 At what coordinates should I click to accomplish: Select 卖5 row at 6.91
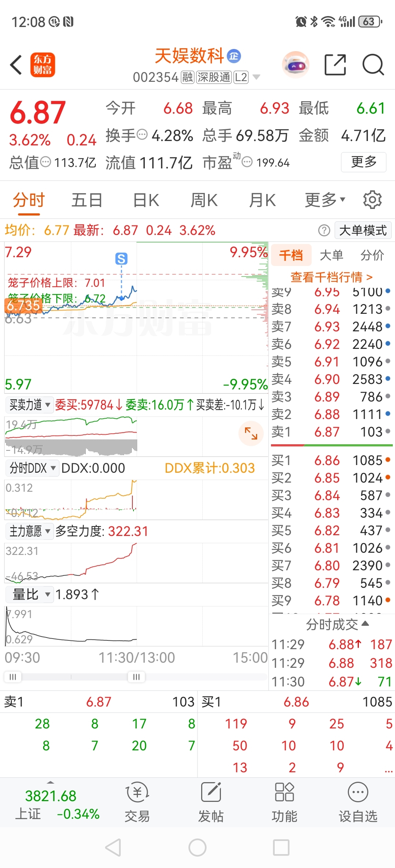(332, 362)
